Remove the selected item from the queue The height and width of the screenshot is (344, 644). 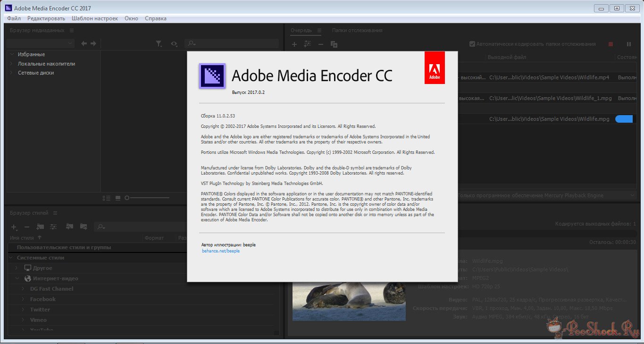click(321, 44)
